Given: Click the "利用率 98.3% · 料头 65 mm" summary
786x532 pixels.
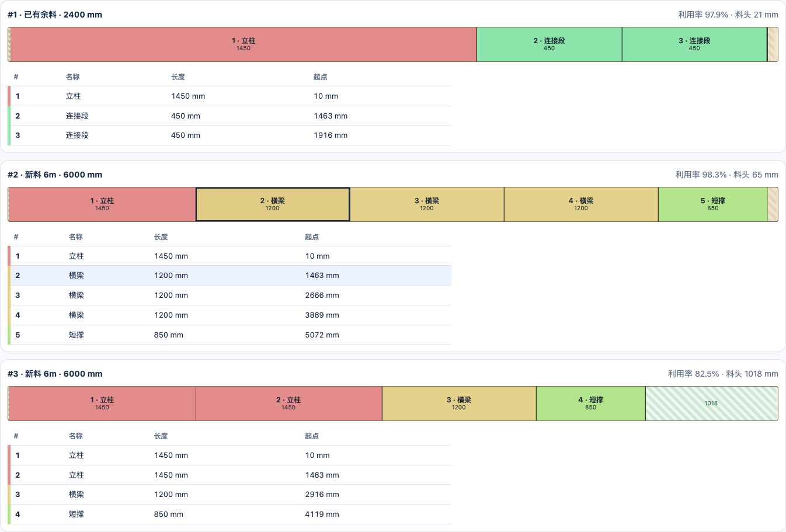Looking at the screenshot, I should 727,175.
